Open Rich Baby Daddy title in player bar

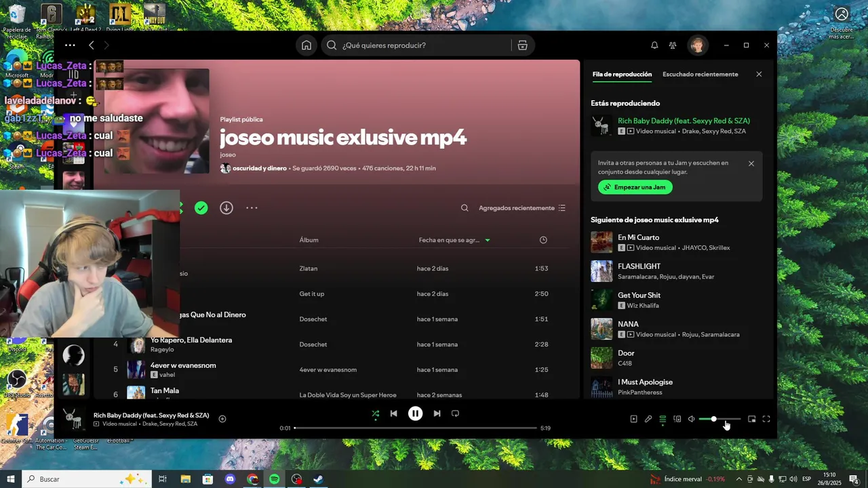[x=151, y=415]
